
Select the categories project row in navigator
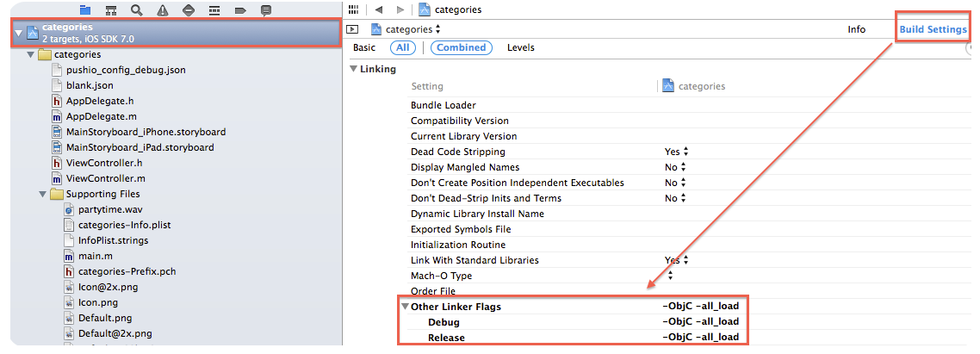177,33
